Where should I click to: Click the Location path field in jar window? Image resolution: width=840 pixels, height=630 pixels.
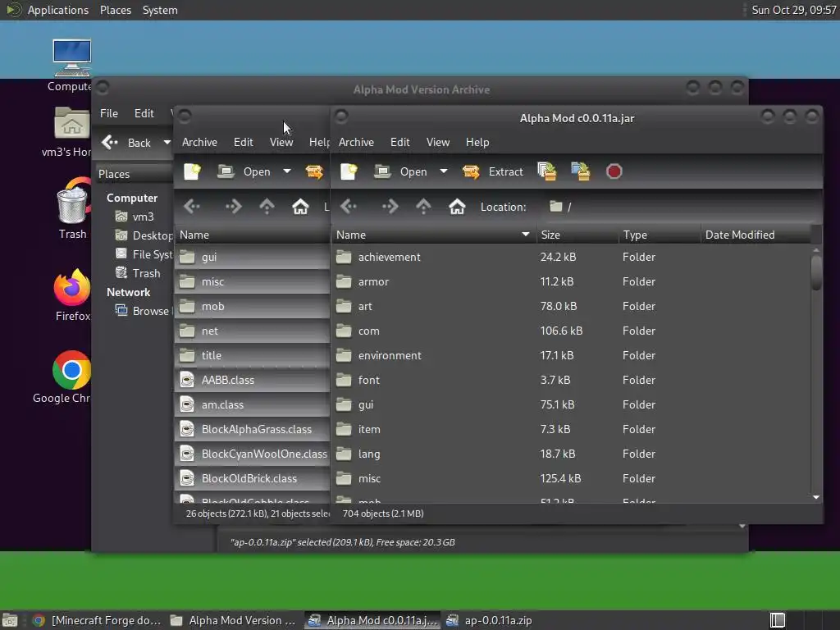[680, 207]
